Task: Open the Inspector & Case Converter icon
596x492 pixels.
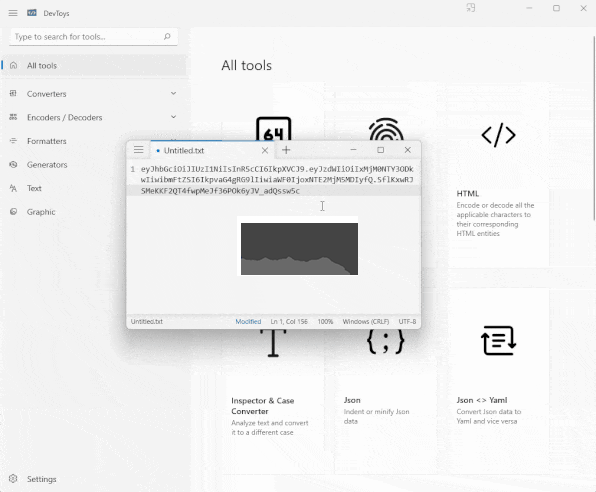Action: click(273, 343)
